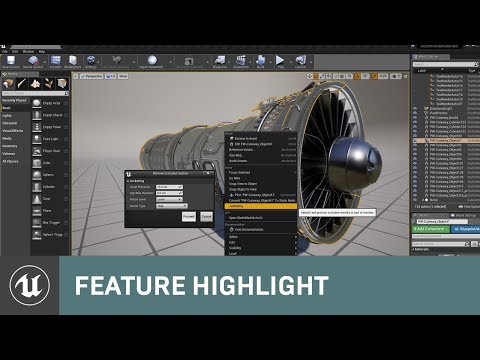Screen dimensions: 480x360
Task: Toggle visibility eye for PW-Cutaway_Object47 row
Action: click(x=415, y=141)
